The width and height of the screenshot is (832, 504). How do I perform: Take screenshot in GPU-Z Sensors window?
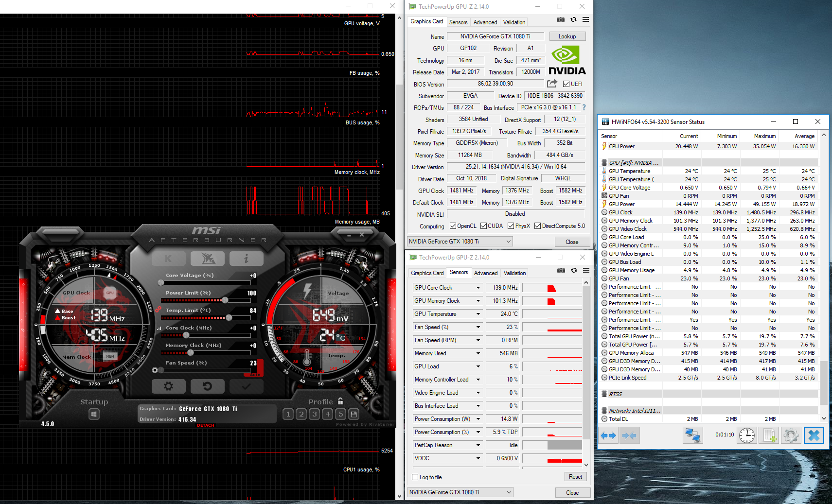coord(561,271)
